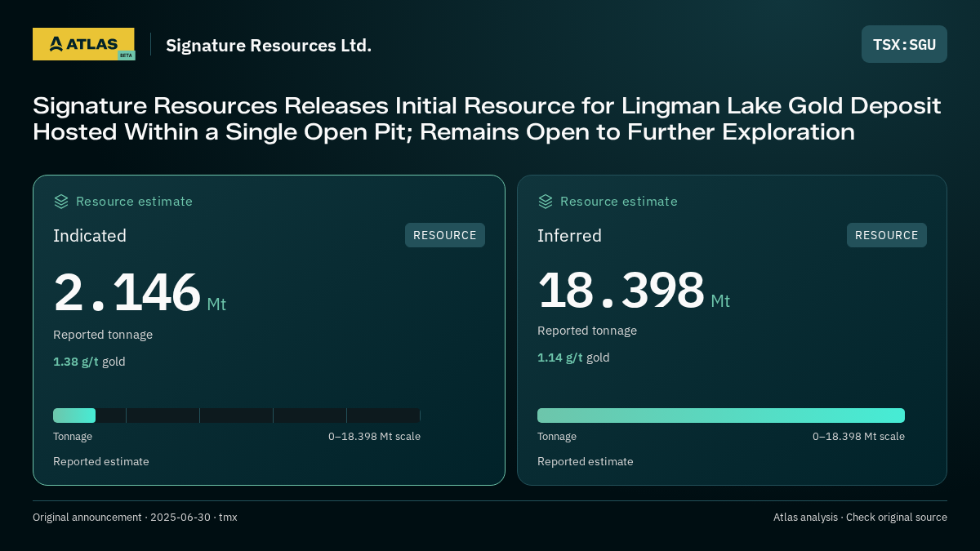
Task: Click the 1.14 g/t gold grade
Action: click(x=573, y=358)
